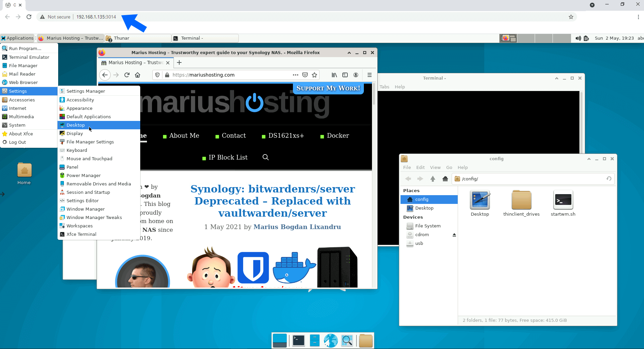The height and width of the screenshot is (349, 644).
Task: Open the About Me site link
Action: (184, 136)
